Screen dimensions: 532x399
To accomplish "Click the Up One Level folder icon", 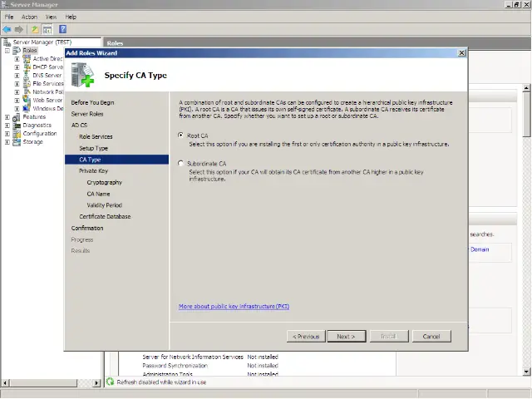I will [35, 29].
